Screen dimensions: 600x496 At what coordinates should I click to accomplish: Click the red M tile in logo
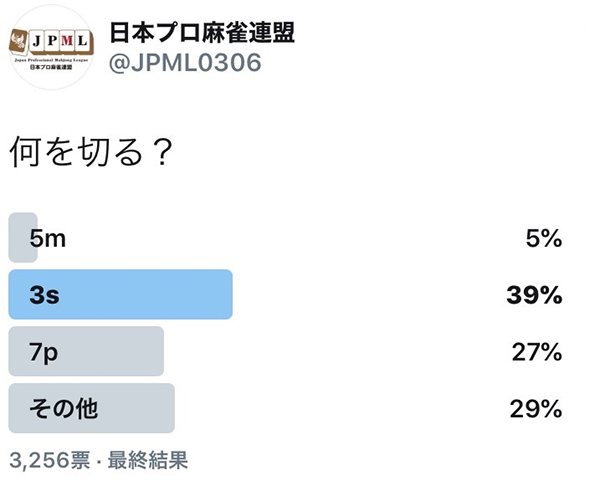67,41
